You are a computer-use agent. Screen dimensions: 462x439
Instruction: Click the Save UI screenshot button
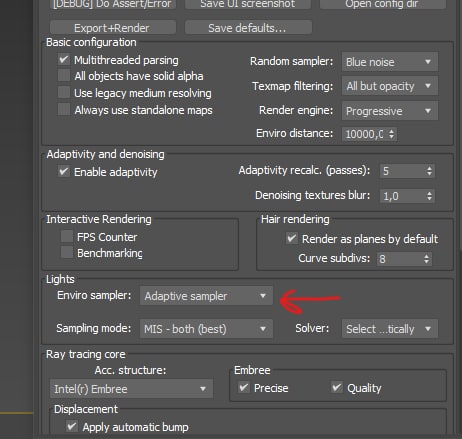pyautogui.click(x=248, y=4)
